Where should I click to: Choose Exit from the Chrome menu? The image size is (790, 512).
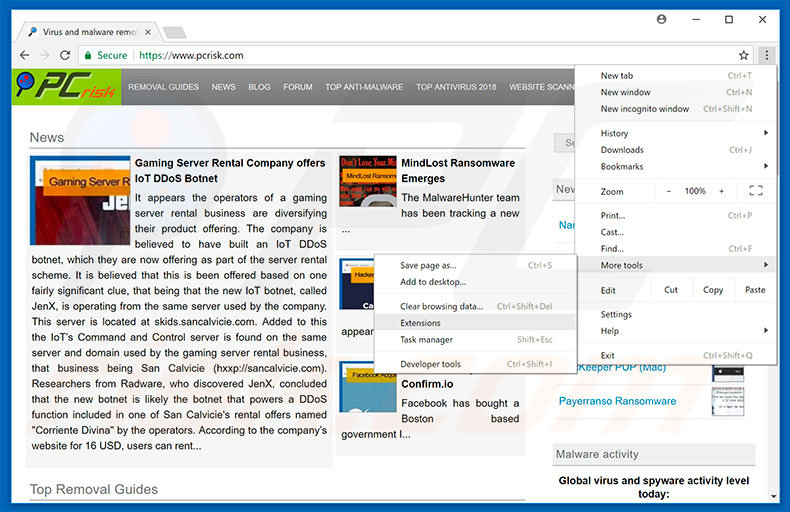(674, 355)
